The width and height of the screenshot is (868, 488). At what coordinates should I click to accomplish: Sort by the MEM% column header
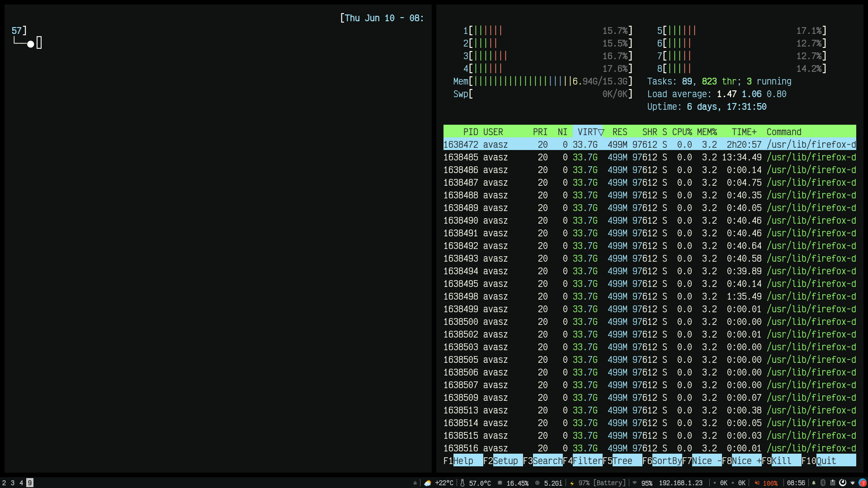pyautogui.click(x=707, y=132)
